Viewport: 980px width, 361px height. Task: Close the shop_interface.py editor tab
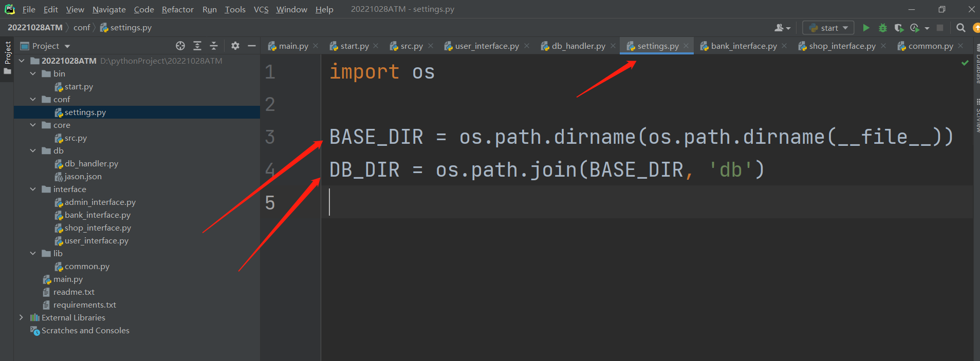pos(883,46)
